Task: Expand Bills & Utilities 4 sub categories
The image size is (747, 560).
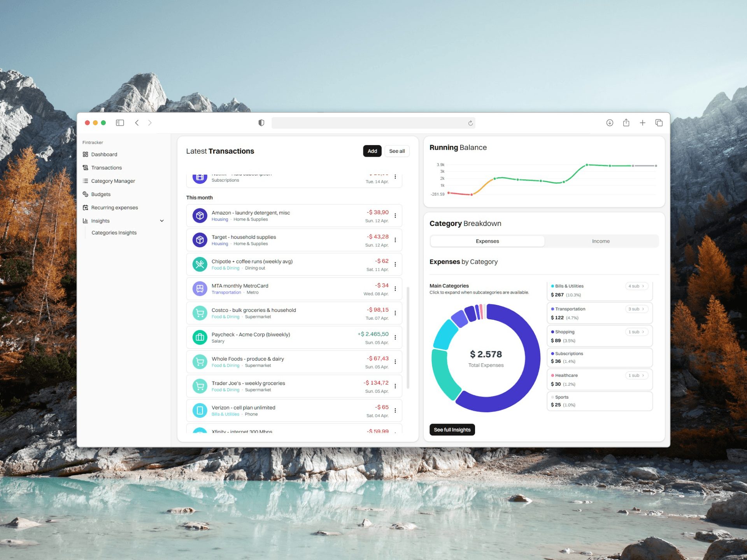Action: pos(637,286)
